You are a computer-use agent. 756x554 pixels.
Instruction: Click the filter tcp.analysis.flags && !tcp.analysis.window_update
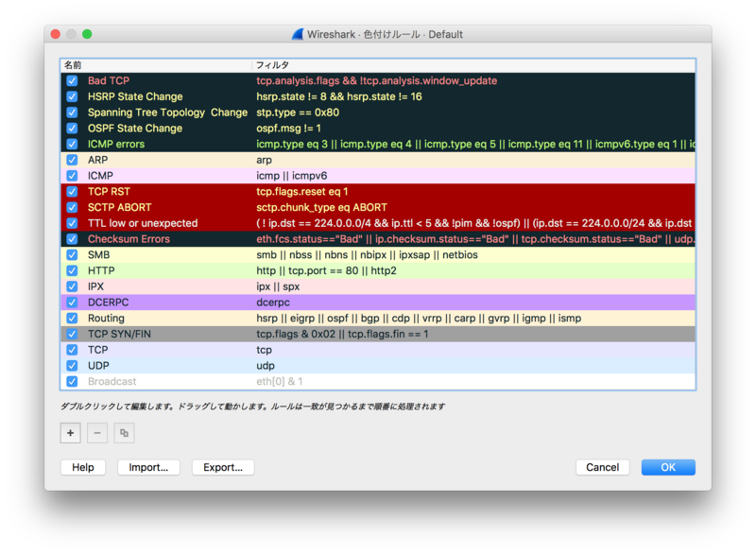[376, 80]
